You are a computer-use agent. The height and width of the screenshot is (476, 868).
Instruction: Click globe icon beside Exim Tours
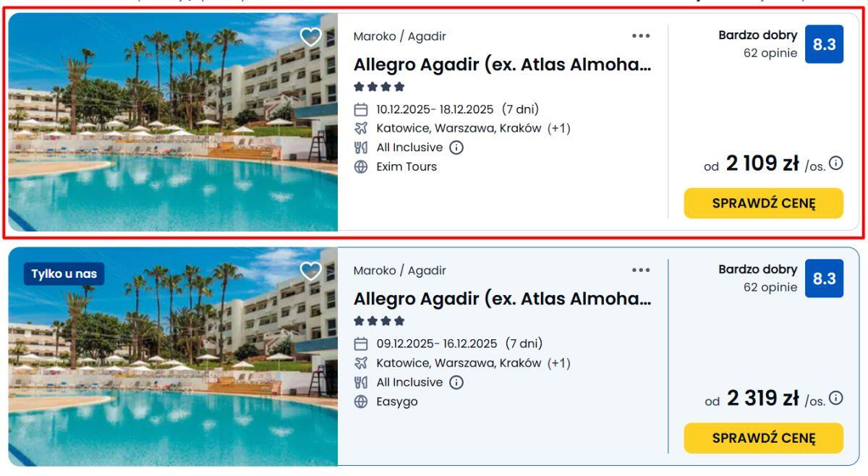coord(361,166)
